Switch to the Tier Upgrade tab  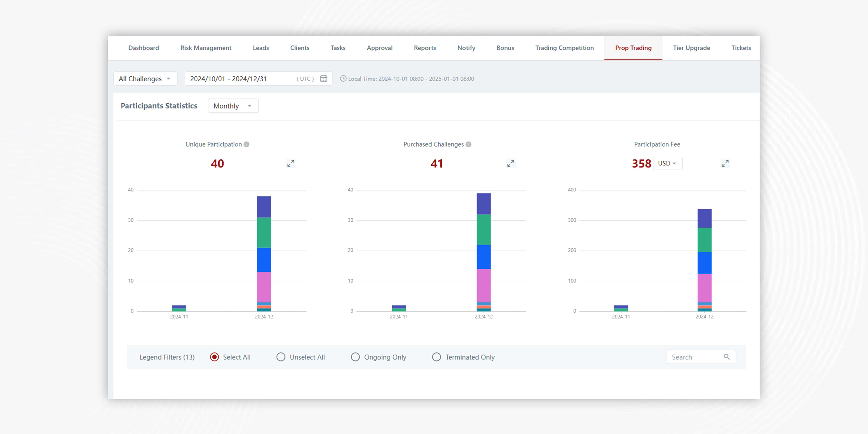click(691, 48)
